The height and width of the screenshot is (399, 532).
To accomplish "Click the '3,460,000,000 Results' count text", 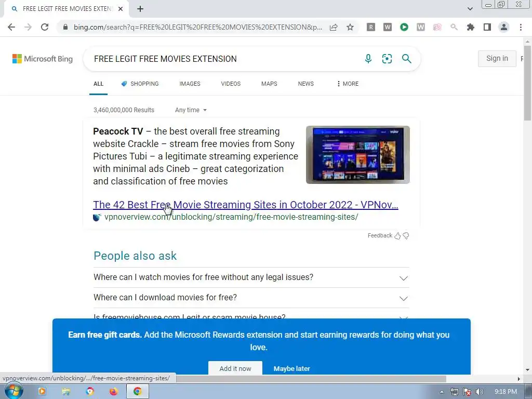I will coord(124,110).
